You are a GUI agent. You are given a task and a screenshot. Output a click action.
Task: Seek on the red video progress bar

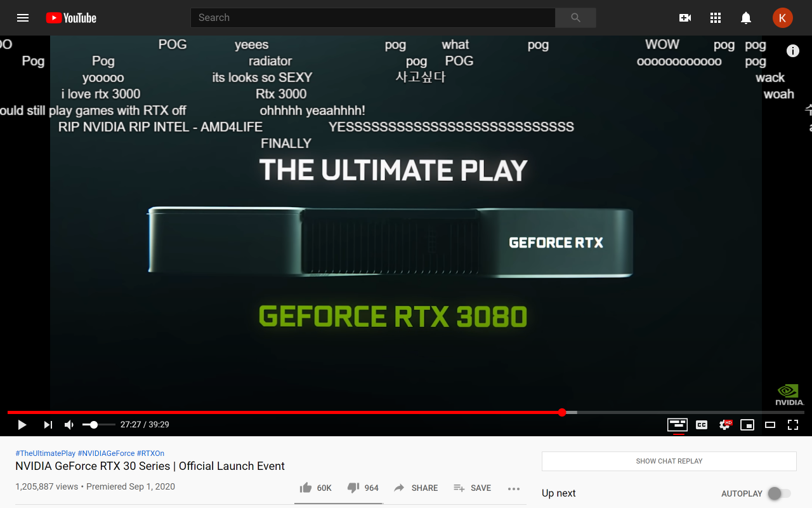pyautogui.click(x=406, y=412)
